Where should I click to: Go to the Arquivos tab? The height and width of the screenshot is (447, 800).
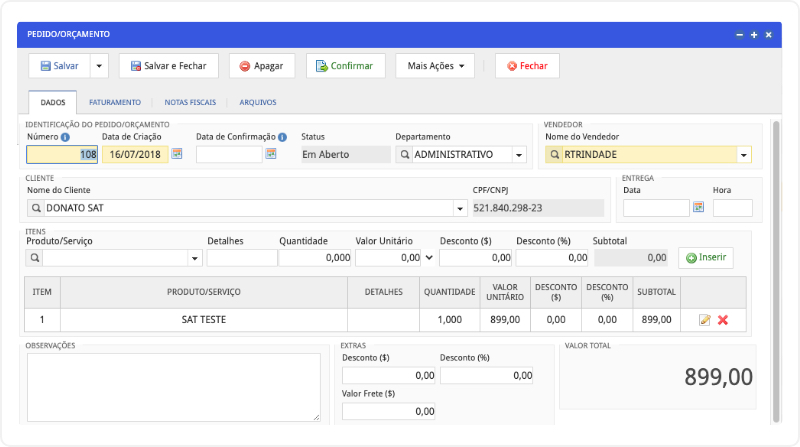click(x=258, y=102)
